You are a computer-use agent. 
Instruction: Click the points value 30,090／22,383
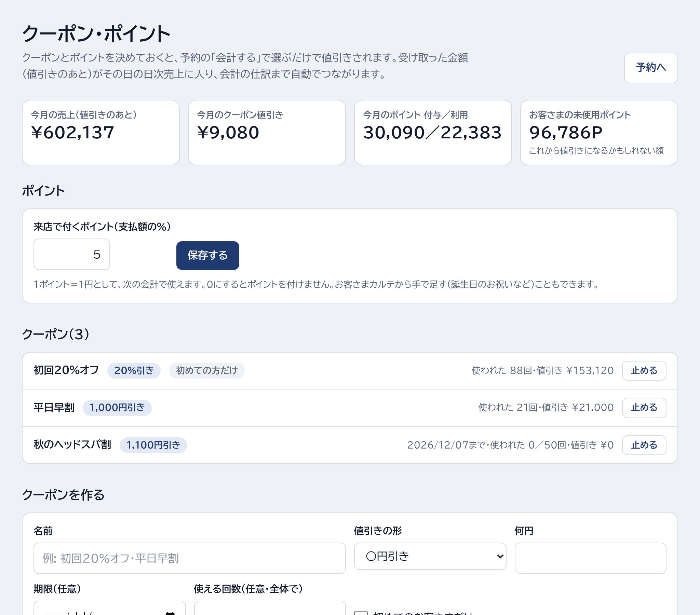click(x=432, y=133)
